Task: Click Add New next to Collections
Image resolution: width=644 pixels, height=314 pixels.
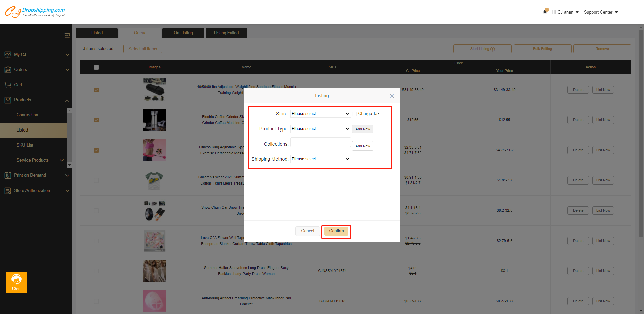Action: 362,146
